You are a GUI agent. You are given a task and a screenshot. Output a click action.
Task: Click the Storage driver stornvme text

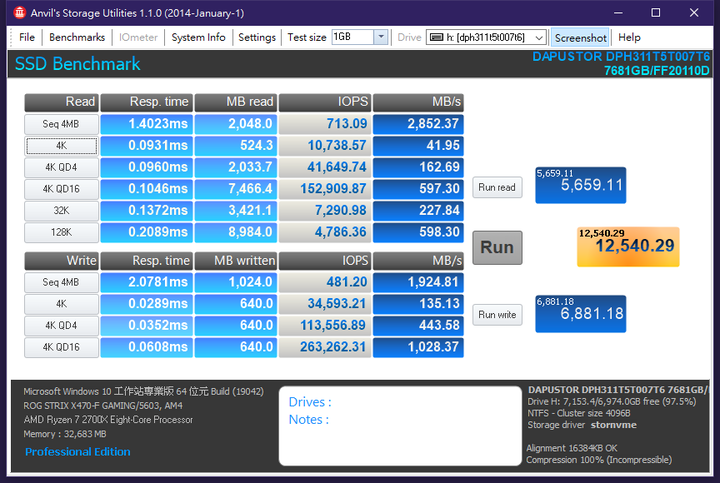pos(582,425)
